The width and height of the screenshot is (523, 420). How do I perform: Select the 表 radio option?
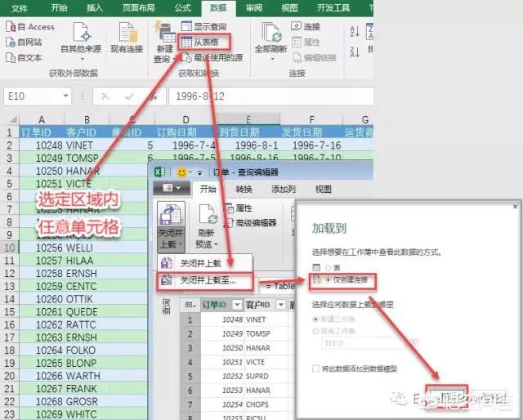pyautogui.click(x=329, y=267)
